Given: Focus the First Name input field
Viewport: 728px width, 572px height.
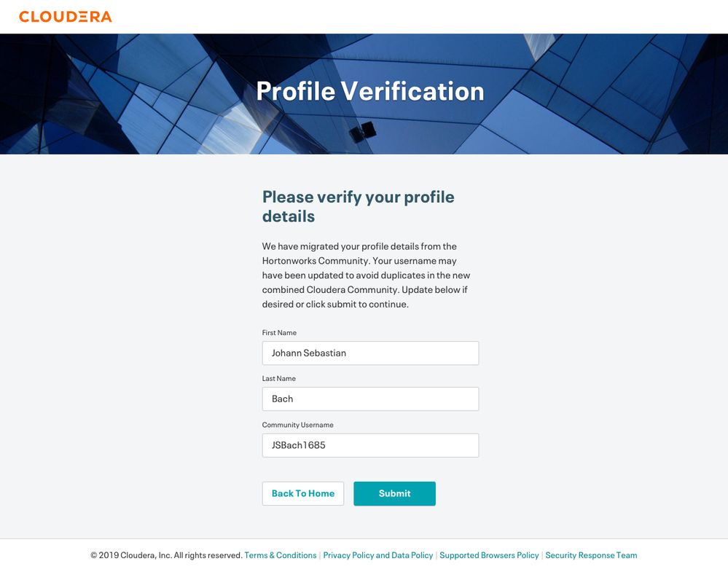Looking at the screenshot, I should click(x=370, y=353).
